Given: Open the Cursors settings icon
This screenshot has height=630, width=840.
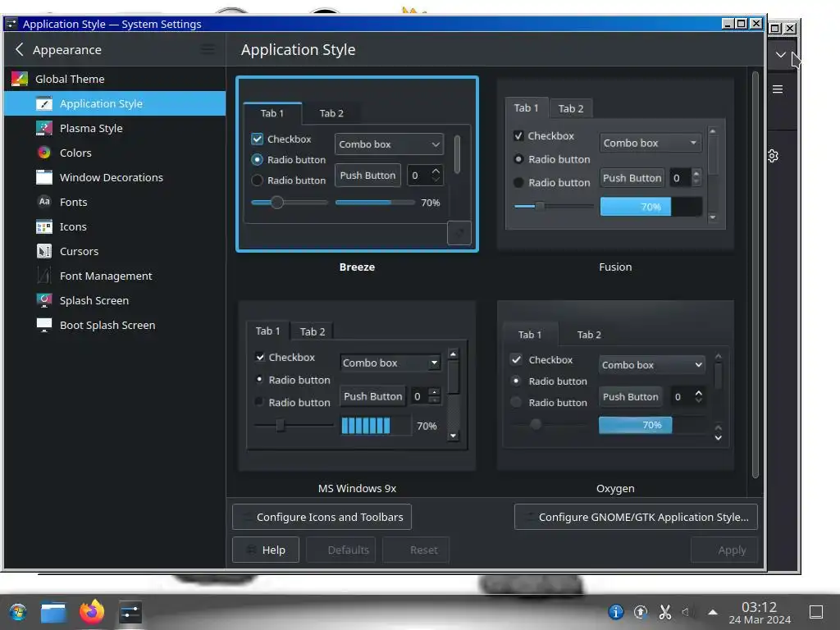Looking at the screenshot, I should pyautogui.click(x=44, y=251).
